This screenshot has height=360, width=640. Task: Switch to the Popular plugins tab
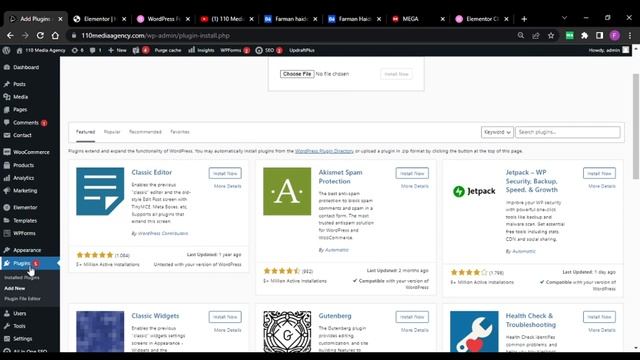[x=112, y=132]
